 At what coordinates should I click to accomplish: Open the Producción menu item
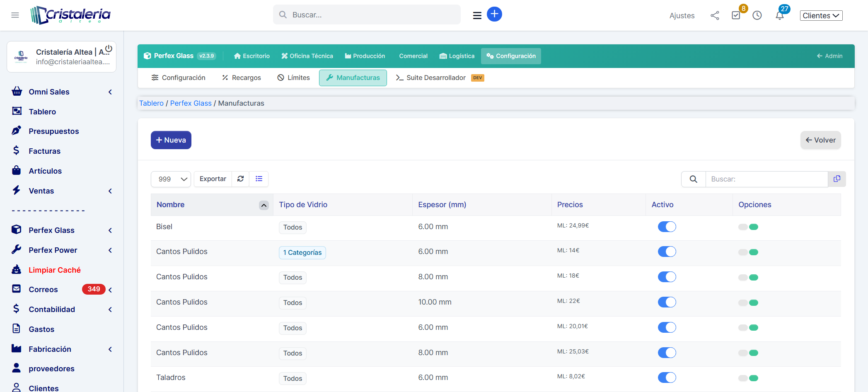(x=365, y=56)
